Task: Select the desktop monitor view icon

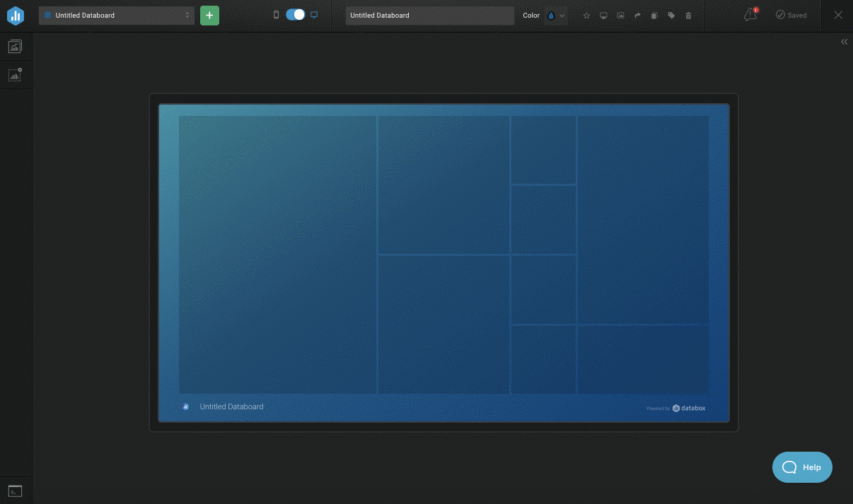Action: [314, 15]
